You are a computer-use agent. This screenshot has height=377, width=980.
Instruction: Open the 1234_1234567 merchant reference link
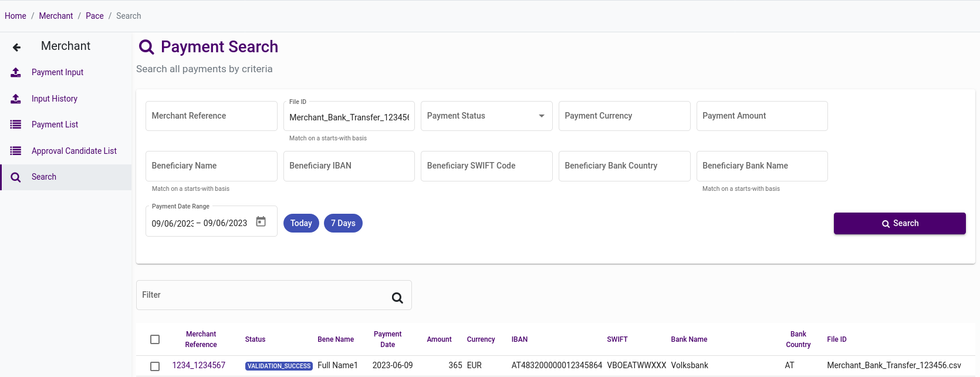pyautogui.click(x=198, y=365)
